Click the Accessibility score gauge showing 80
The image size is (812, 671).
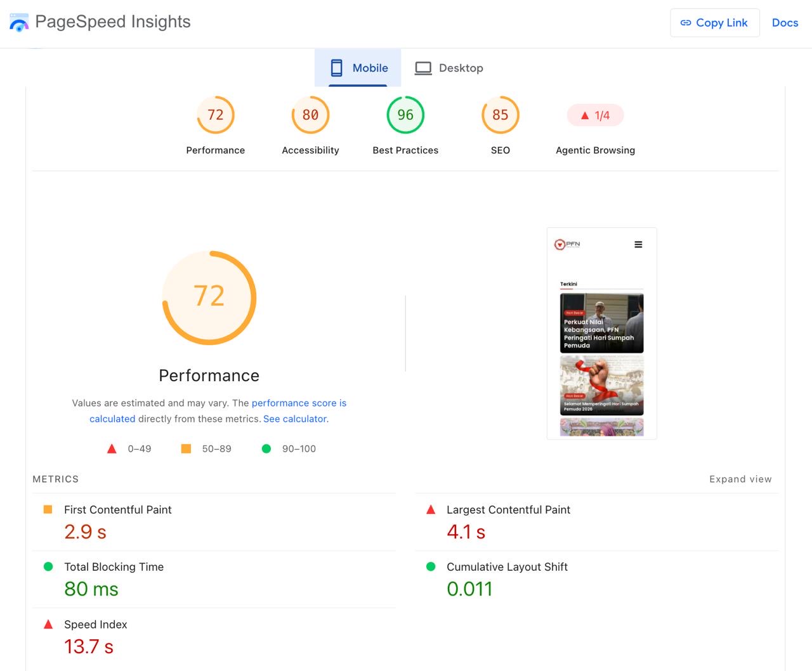click(x=310, y=115)
